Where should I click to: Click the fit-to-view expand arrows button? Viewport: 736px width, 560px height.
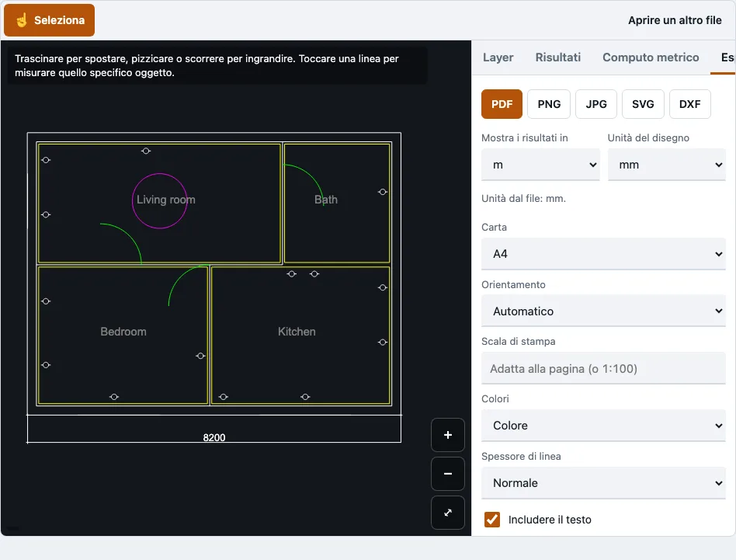[x=448, y=513]
